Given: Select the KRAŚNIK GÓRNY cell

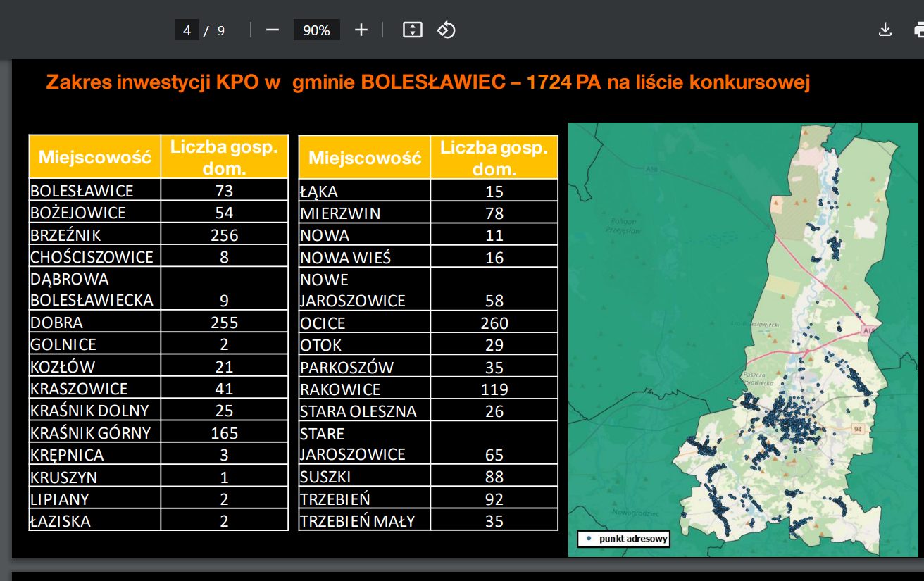Looking at the screenshot, I should pyautogui.click(x=94, y=432).
